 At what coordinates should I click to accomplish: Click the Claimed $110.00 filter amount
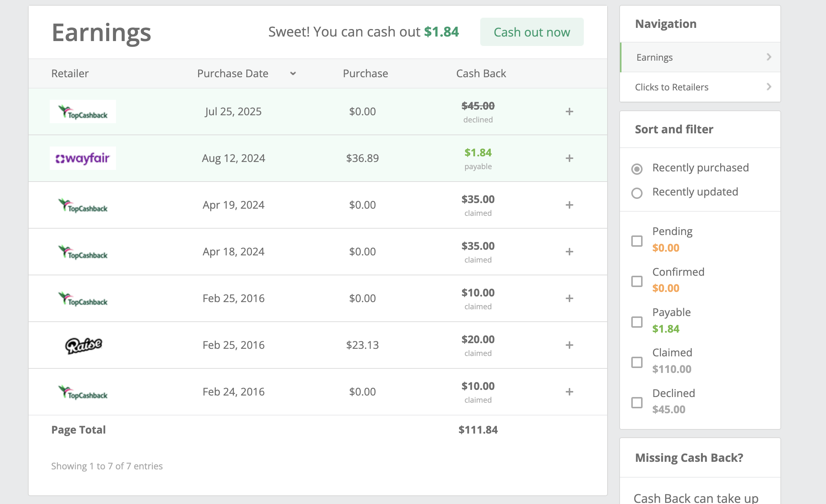(672, 369)
